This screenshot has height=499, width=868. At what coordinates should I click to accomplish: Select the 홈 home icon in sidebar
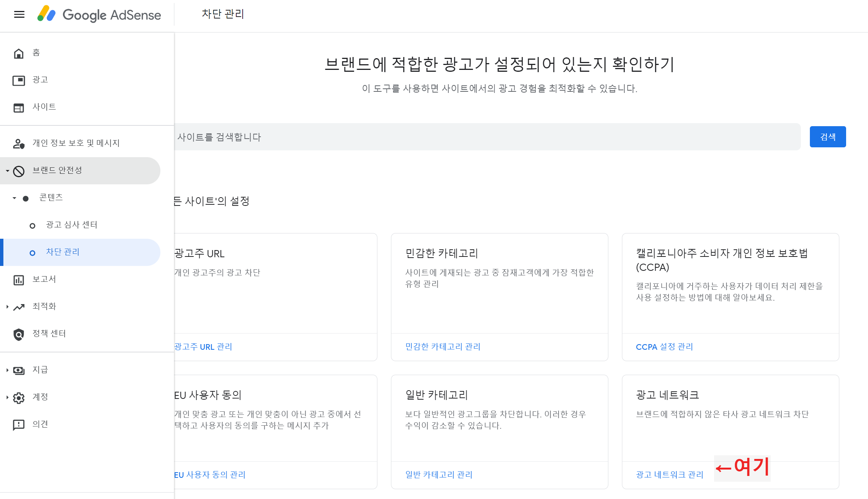19,53
